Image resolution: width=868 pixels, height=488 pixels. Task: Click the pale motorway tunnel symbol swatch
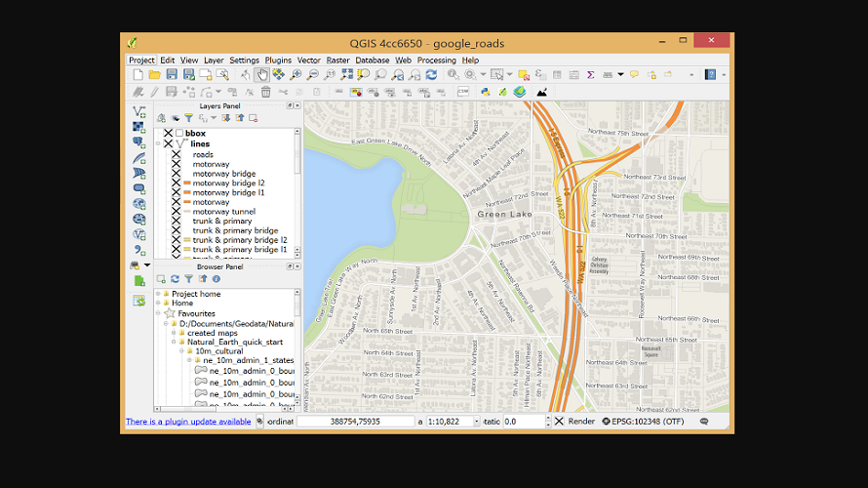[187, 211]
